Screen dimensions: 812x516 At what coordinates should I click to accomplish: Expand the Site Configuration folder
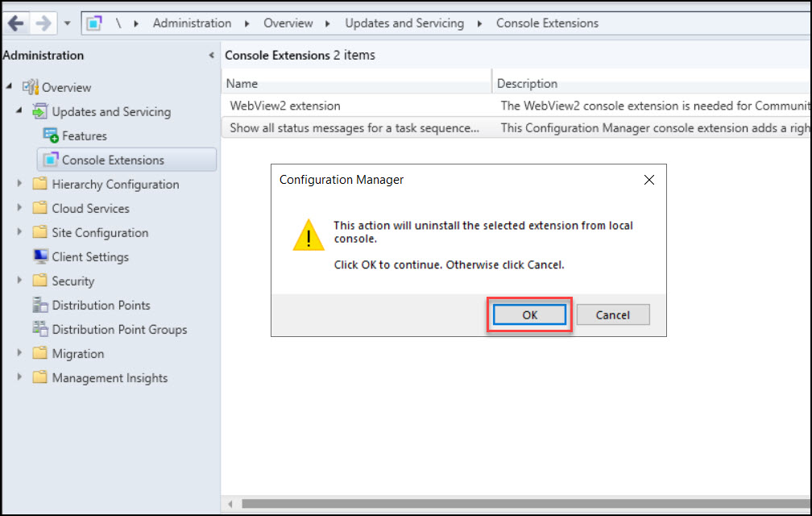tap(19, 231)
